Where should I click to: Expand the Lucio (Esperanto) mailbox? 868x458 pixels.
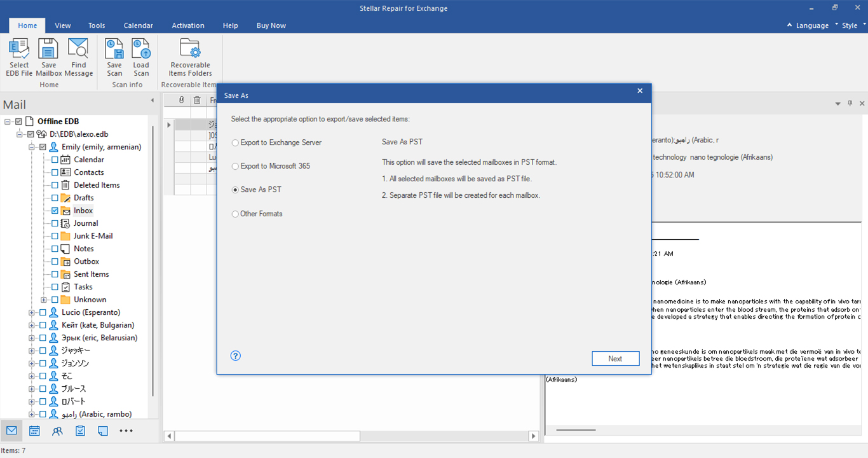pyautogui.click(x=31, y=312)
